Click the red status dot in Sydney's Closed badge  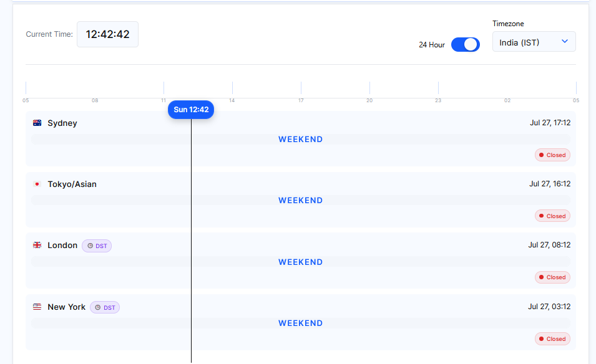[x=542, y=155]
